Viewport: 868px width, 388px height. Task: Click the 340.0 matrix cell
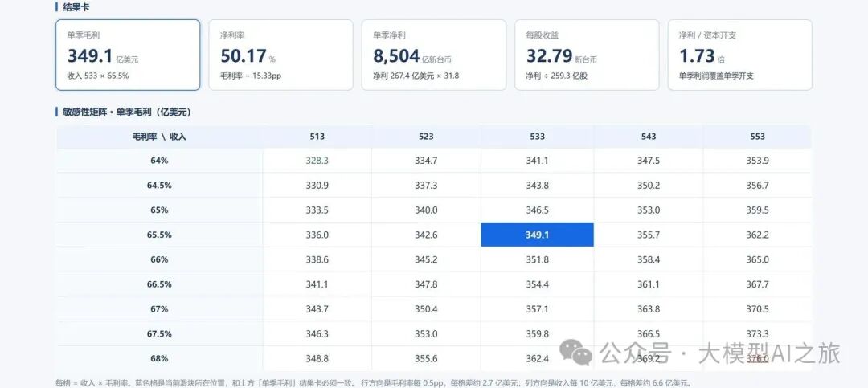426,210
